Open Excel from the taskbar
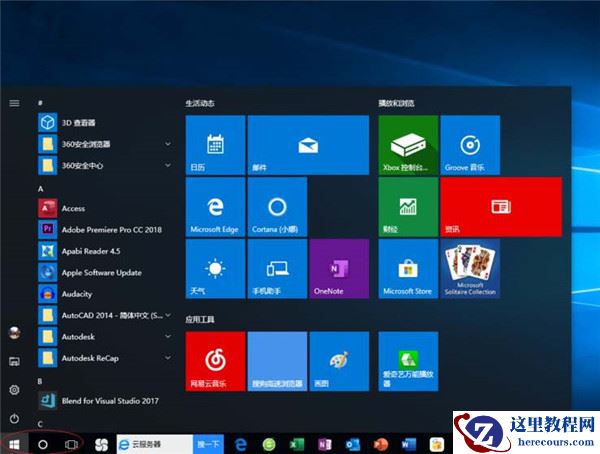Screen dimensions: 600x454 pos(297,444)
